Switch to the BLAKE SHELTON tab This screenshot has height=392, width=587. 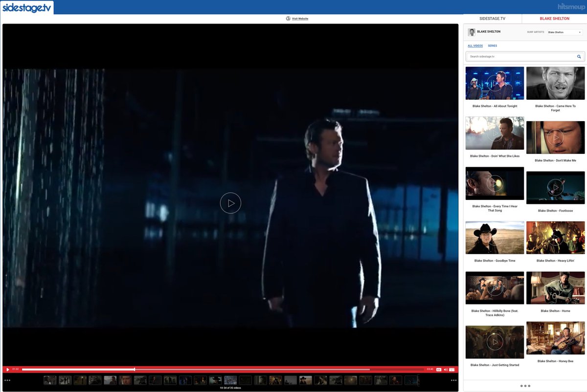tap(554, 19)
